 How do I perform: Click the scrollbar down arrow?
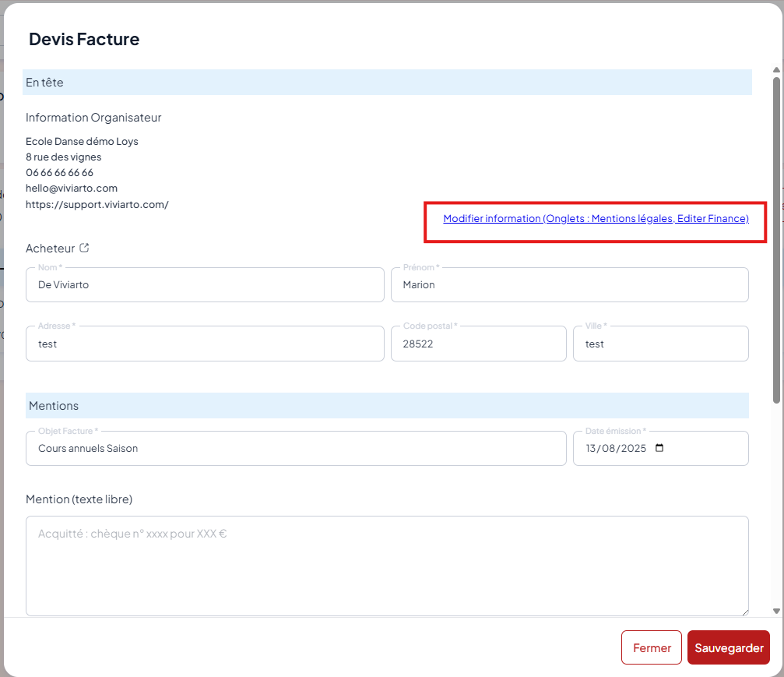point(776,612)
